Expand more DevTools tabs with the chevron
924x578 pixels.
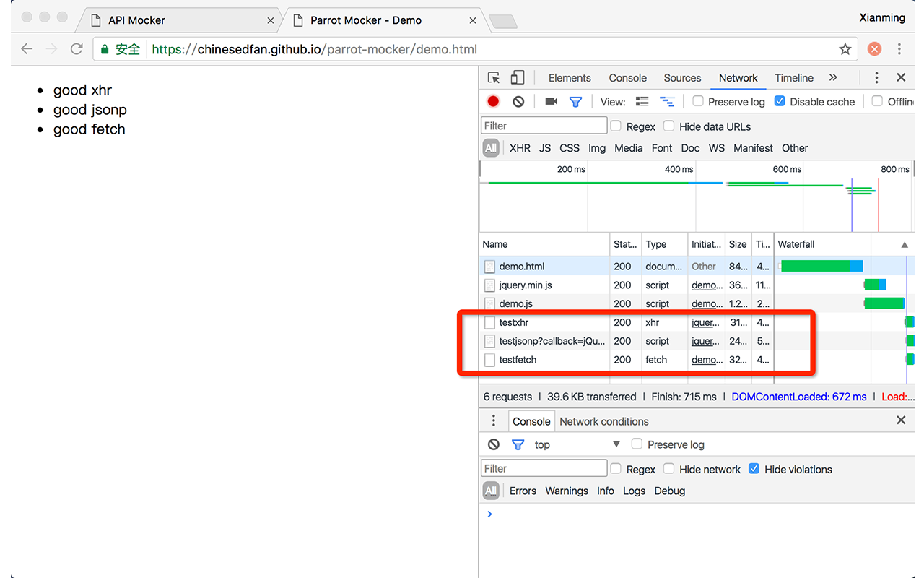pyautogui.click(x=833, y=77)
